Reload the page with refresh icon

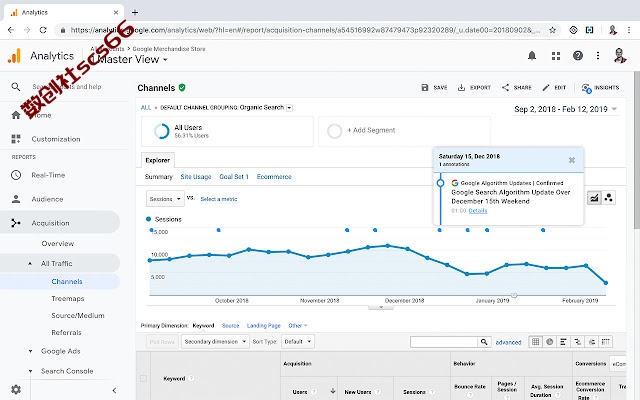(43, 30)
